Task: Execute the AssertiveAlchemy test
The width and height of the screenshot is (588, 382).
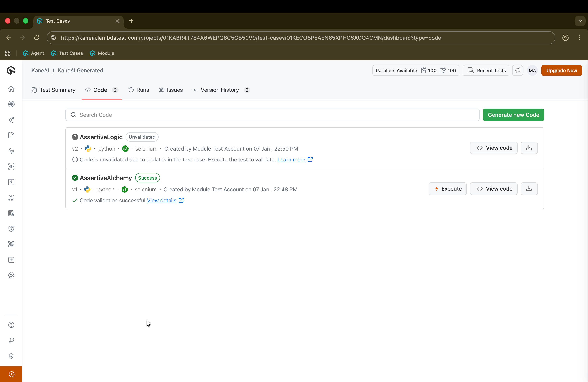Action: [x=448, y=188]
